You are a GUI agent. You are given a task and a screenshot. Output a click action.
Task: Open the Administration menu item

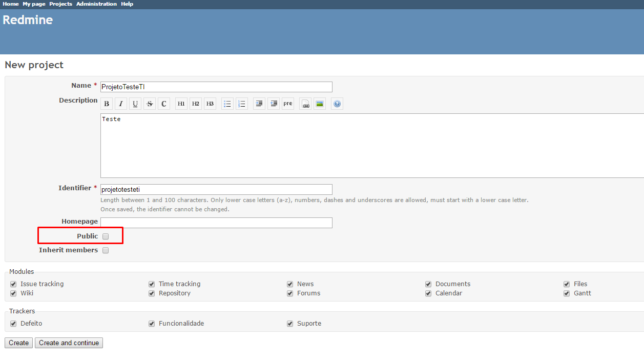tap(96, 4)
